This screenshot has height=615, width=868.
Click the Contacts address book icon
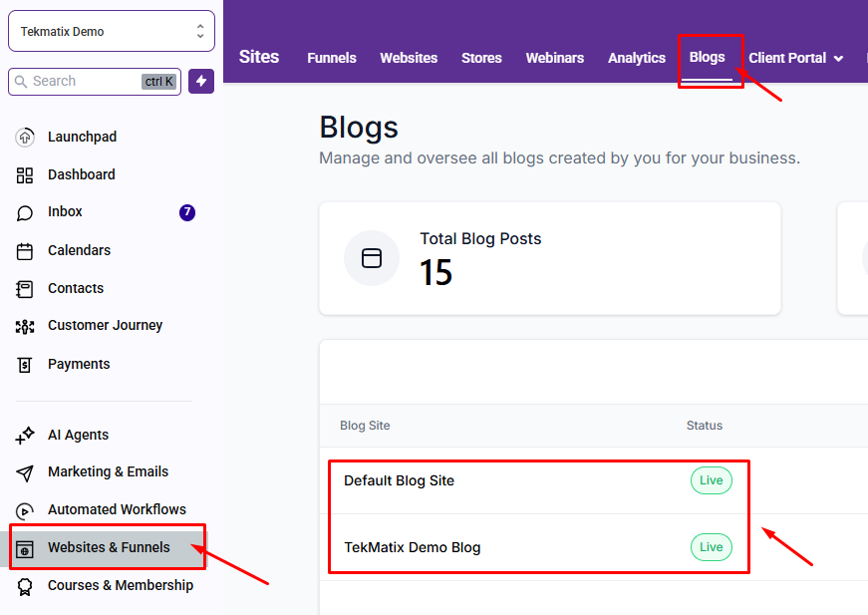25,289
